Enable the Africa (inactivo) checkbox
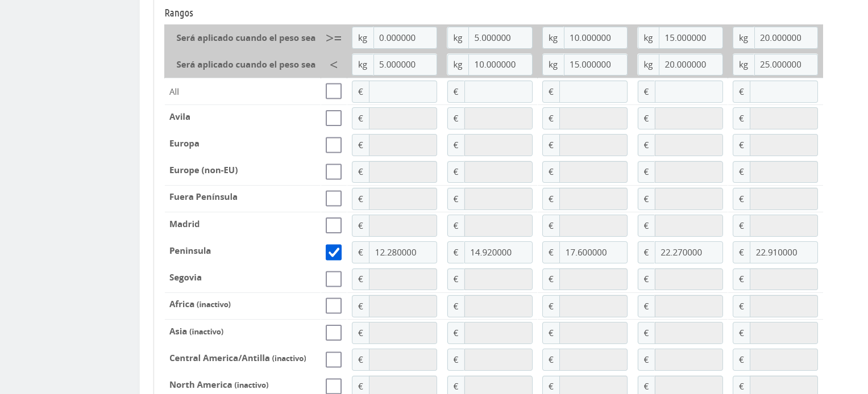 [334, 306]
